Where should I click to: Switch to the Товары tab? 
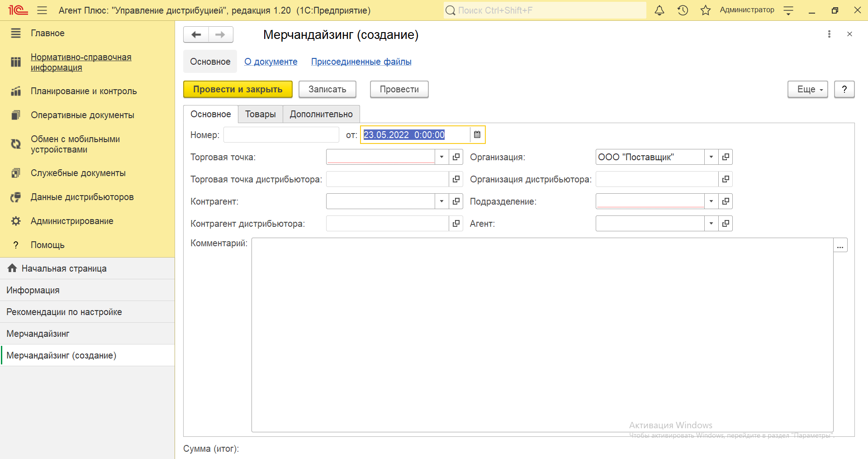pos(261,114)
